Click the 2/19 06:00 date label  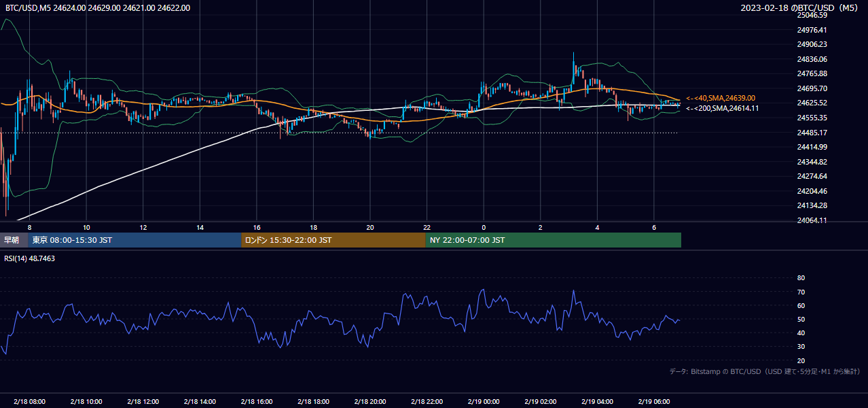click(653, 401)
